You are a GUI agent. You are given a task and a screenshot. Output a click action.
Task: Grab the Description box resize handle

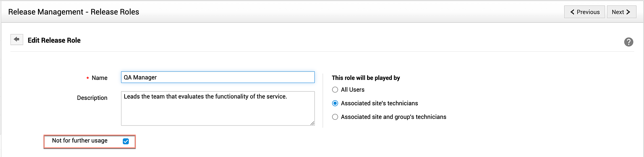click(312, 123)
